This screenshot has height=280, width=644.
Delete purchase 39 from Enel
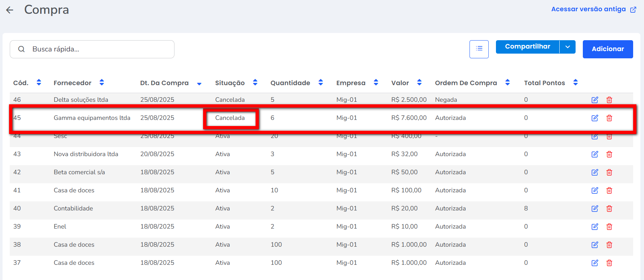[x=609, y=227]
